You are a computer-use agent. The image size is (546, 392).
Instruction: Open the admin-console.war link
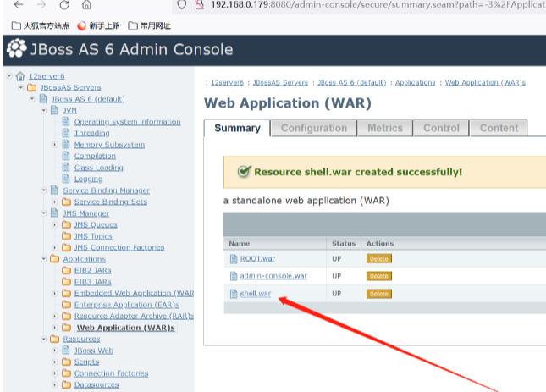(273, 276)
